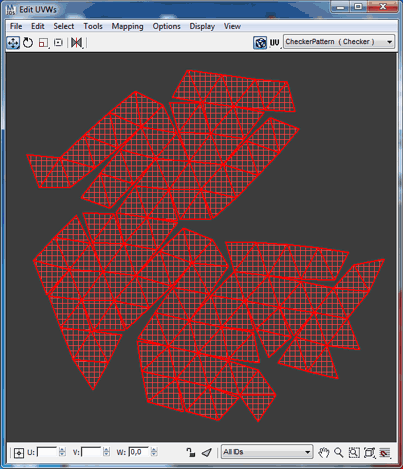Open the CheckerPattern texture dropdown

click(x=339, y=42)
